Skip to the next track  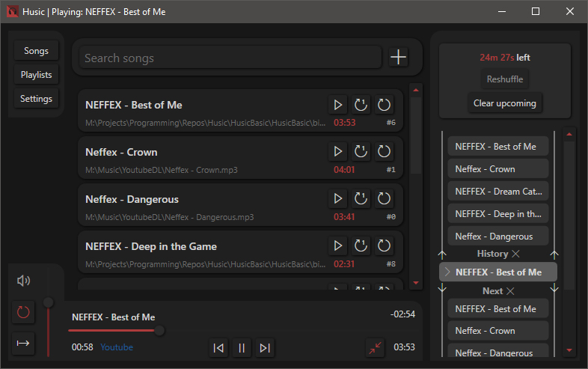click(x=265, y=348)
